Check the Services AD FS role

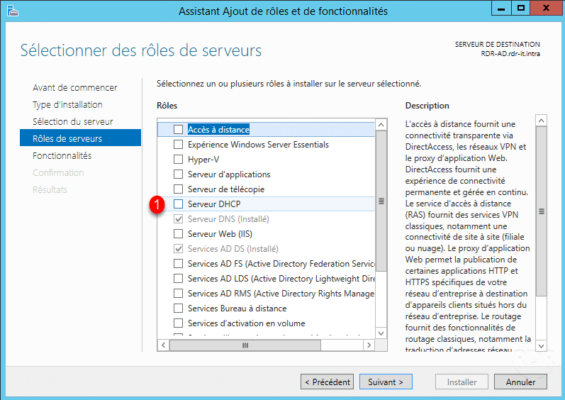tap(178, 263)
